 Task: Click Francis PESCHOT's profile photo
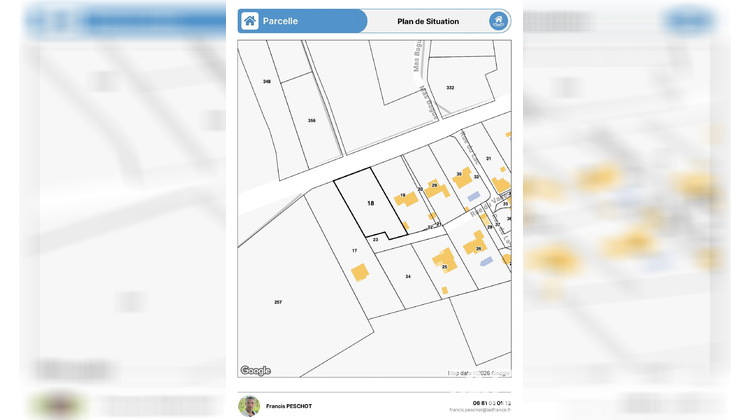(249, 405)
